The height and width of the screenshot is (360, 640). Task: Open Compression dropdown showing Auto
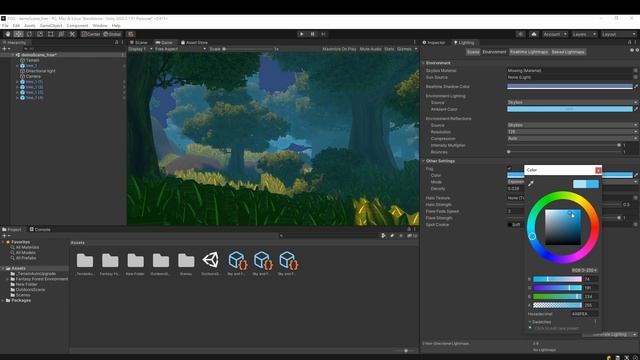[572, 138]
